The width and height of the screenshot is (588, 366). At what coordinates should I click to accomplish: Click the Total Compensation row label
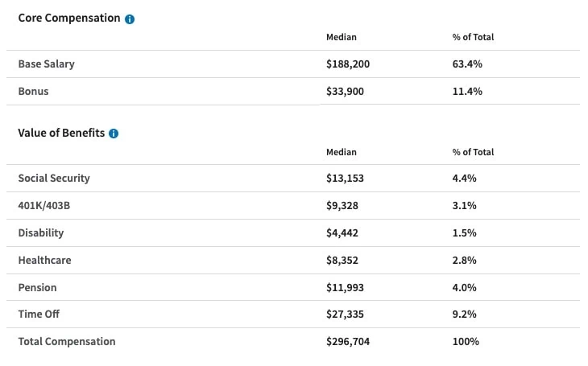67,341
